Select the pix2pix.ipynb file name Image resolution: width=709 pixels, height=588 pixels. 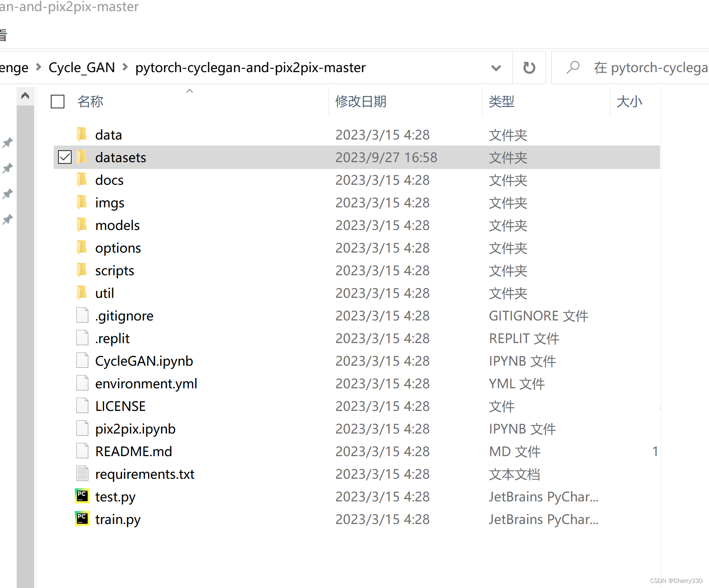click(135, 429)
